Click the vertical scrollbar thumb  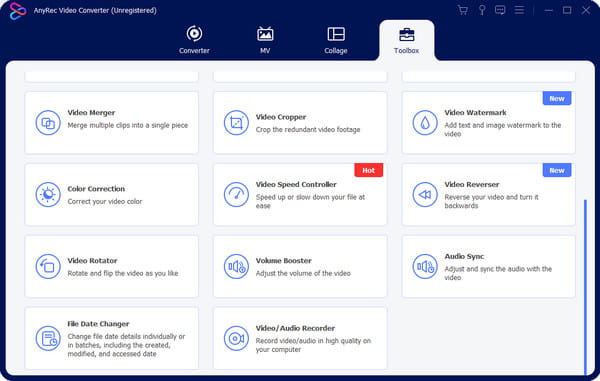pyautogui.click(x=585, y=287)
